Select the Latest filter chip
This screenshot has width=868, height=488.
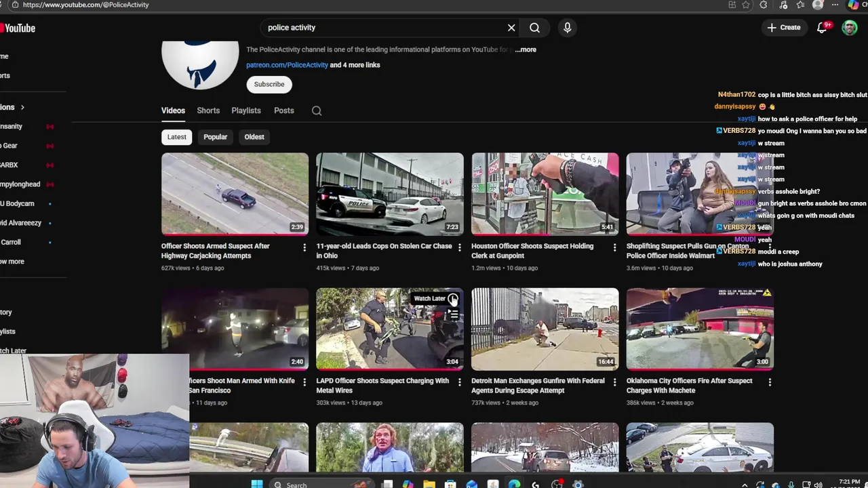pos(177,137)
